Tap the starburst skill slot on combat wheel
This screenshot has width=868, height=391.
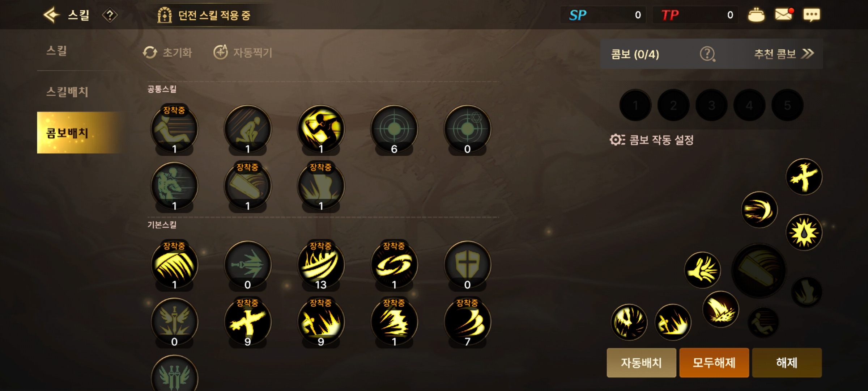[x=804, y=232]
